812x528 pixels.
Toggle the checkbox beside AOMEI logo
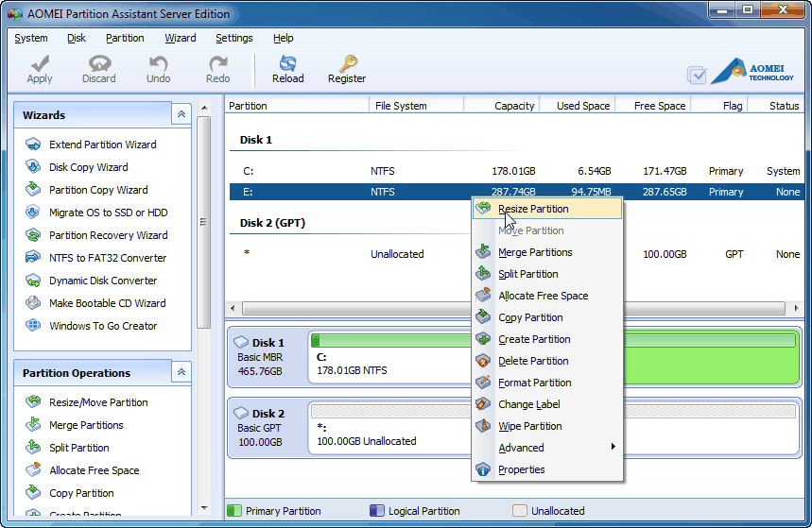click(x=697, y=75)
